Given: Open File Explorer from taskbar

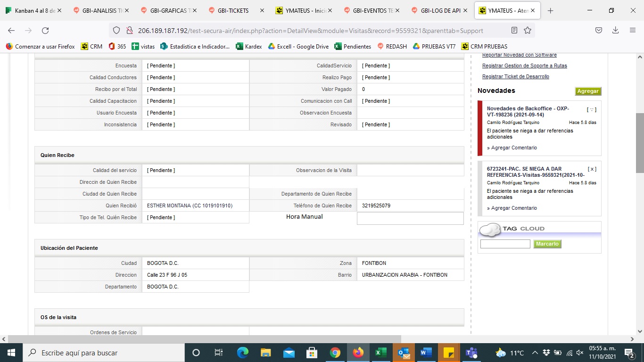Looking at the screenshot, I should tap(266, 353).
